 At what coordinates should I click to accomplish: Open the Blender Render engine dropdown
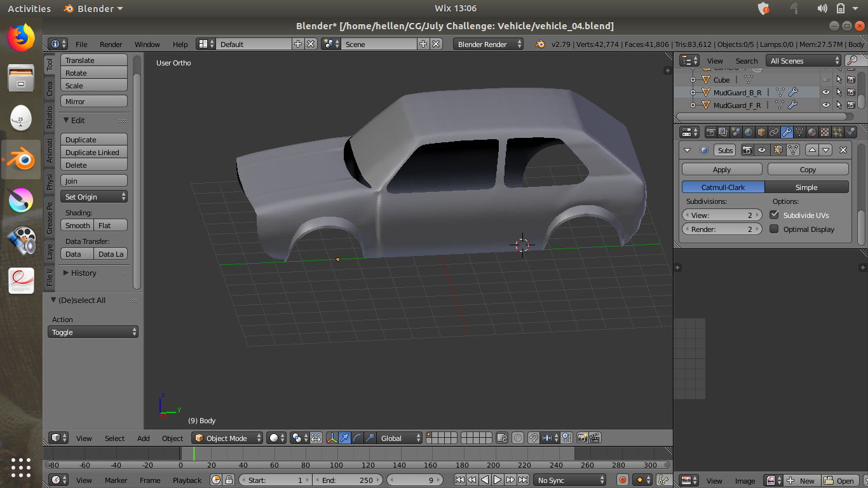(489, 44)
